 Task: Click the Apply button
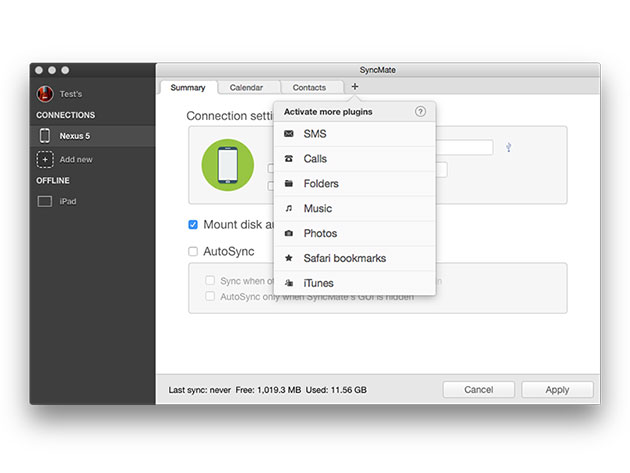click(557, 389)
